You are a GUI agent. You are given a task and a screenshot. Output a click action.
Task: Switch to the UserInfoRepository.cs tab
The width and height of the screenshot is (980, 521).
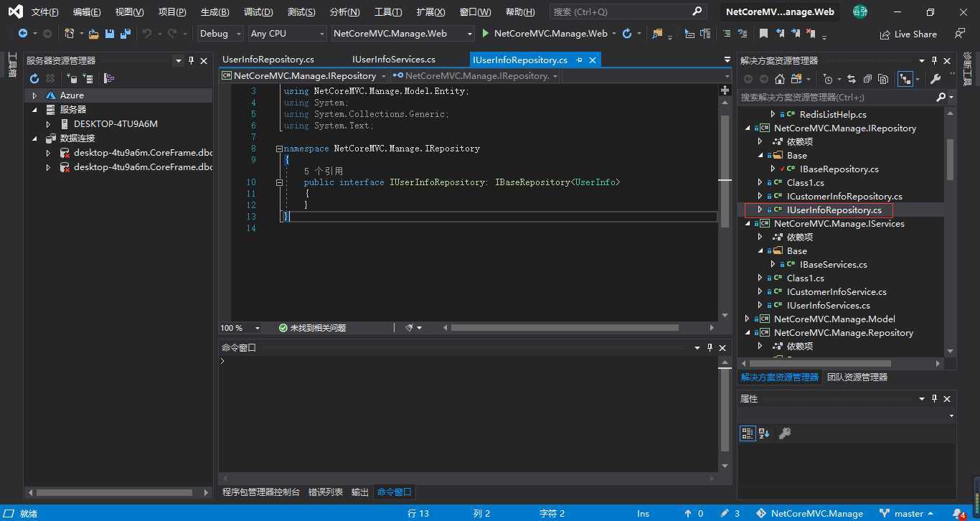pos(268,60)
